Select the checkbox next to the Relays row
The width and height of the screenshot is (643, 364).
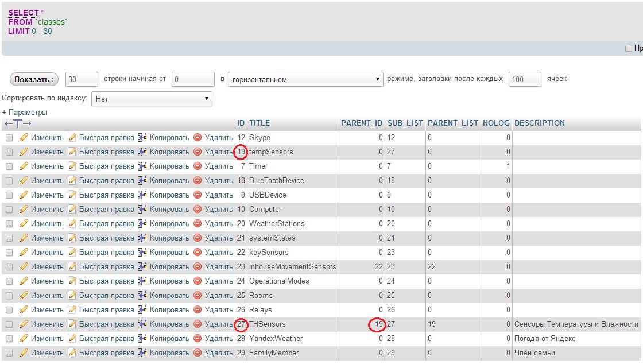(9, 310)
